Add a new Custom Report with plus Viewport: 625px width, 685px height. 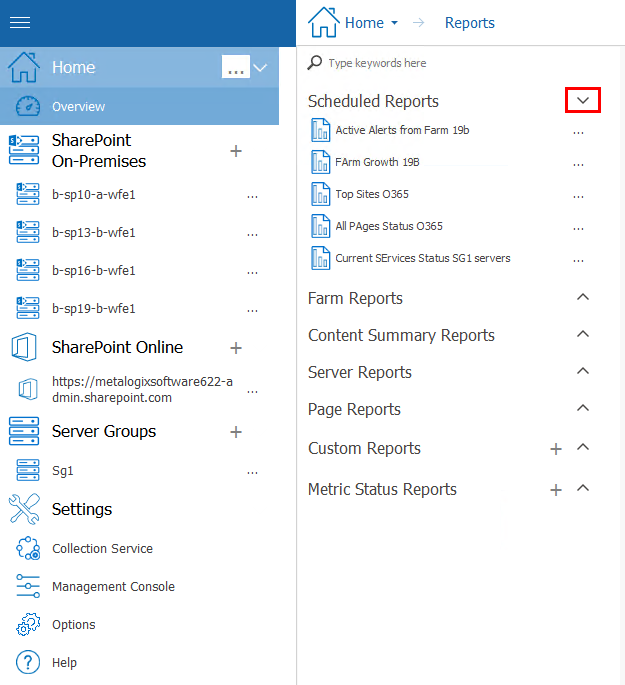556,449
